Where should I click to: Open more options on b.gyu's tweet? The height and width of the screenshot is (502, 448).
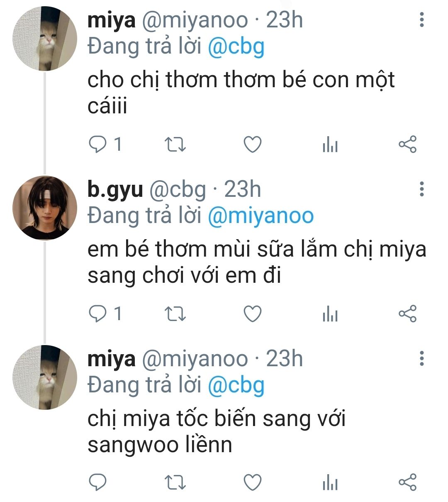[x=422, y=189]
